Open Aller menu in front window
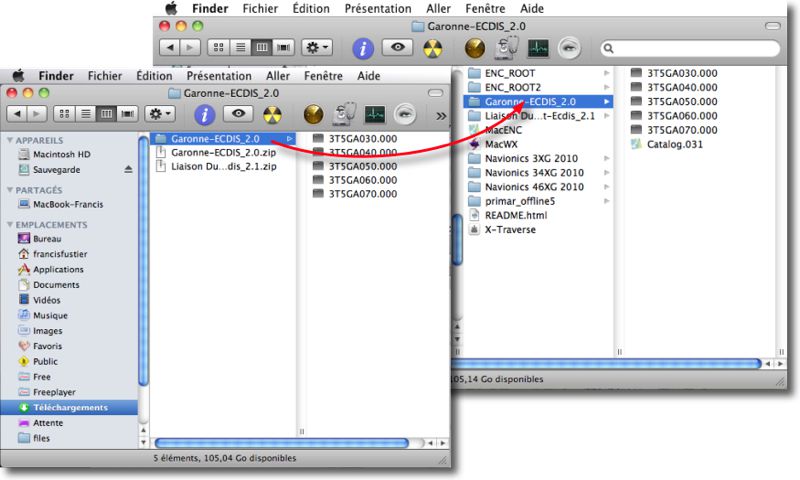 [278, 75]
